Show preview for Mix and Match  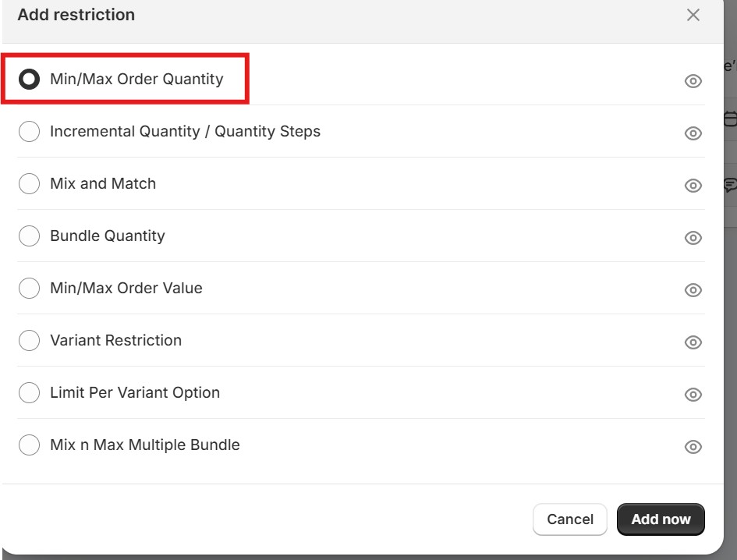point(693,185)
